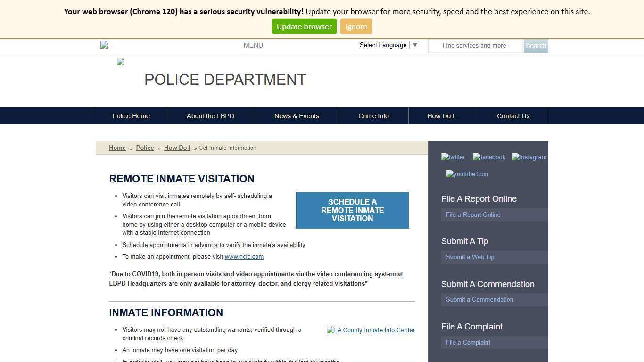This screenshot has height=362, width=644.
Task: Go to Contact Us page
Action: click(513, 116)
